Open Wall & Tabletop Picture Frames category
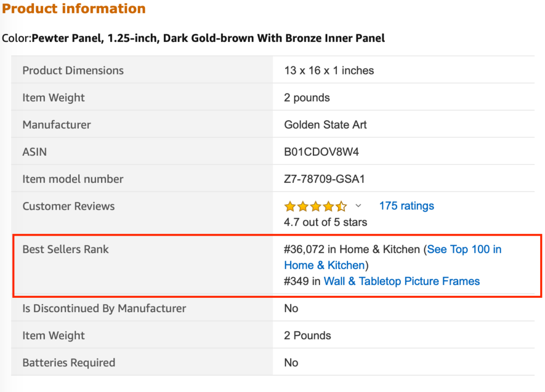The image size is (545, 392). click(x=401, y=281)
